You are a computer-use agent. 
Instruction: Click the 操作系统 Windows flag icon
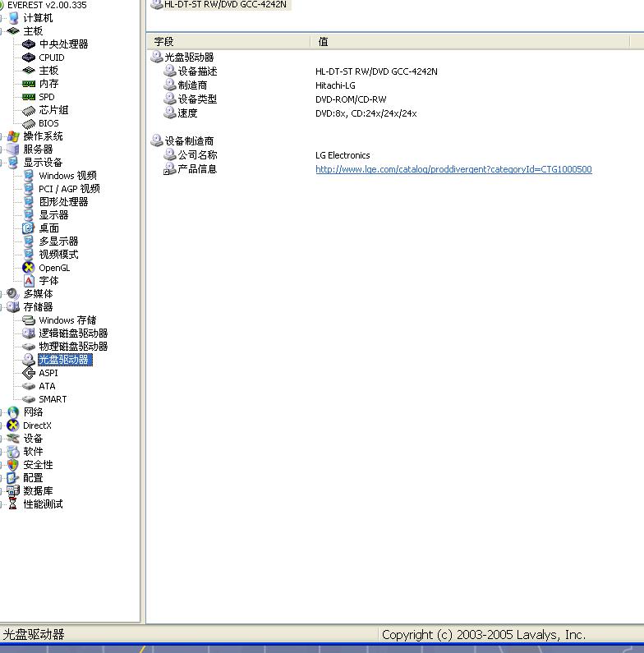[13, 136]
